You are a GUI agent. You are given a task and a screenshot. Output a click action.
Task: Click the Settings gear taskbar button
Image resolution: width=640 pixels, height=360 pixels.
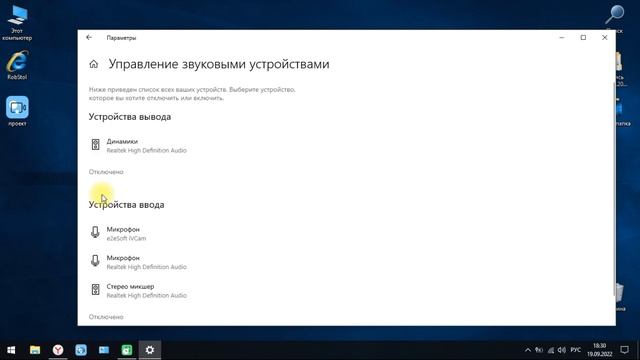point(150,350)
